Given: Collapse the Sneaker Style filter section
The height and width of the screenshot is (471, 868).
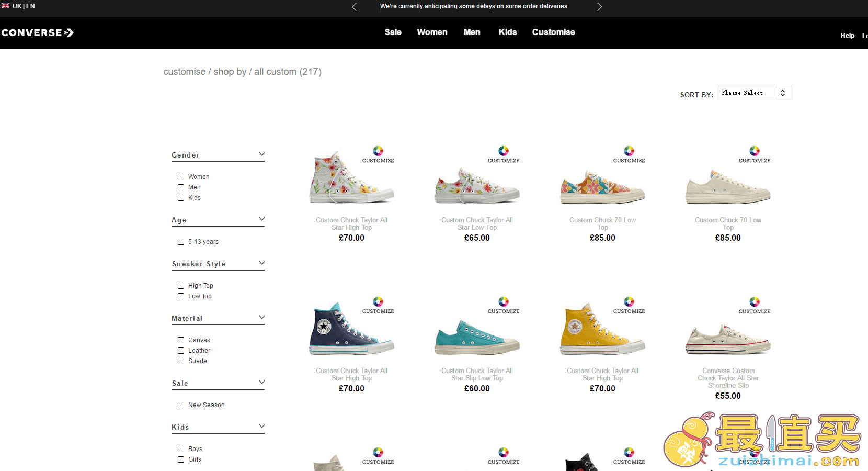Looking at the screenshot, I should point(262,263).
